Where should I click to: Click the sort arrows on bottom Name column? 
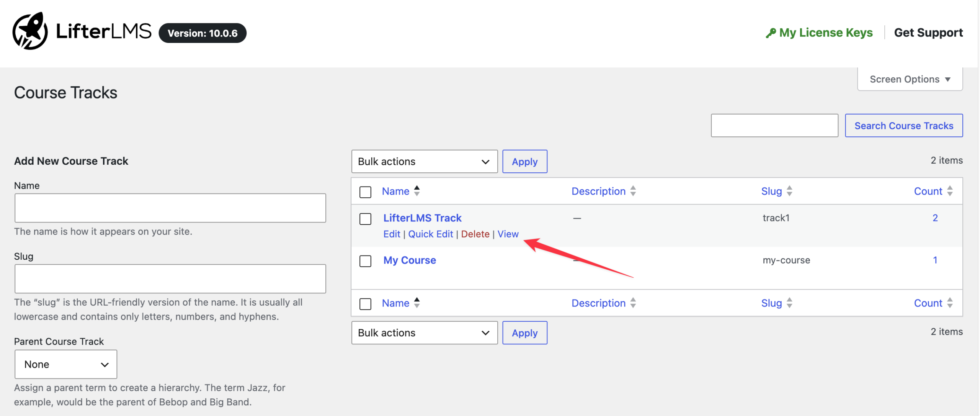[417, 303]
